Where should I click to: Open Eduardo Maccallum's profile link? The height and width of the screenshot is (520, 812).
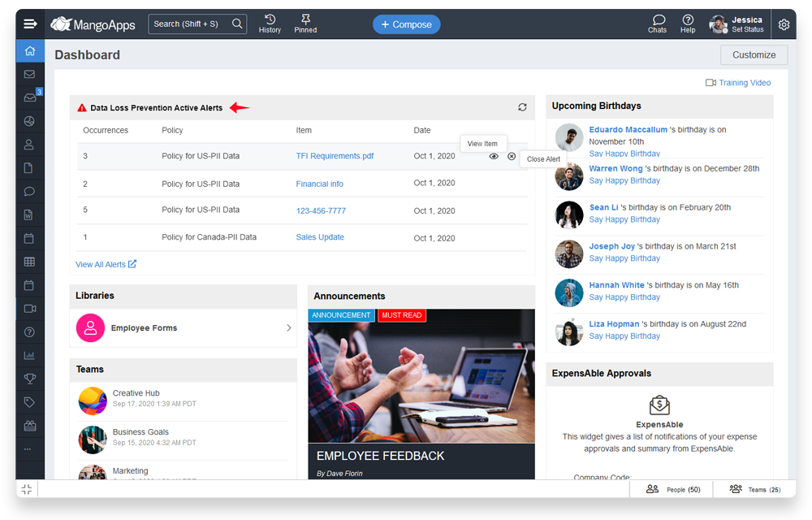click(628, 129)
